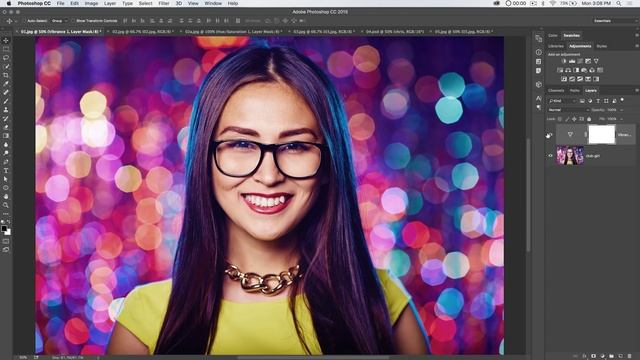Screen dimensions: 640x360
Task: Select the Eyedropper tool
Action: pos(6,84)
